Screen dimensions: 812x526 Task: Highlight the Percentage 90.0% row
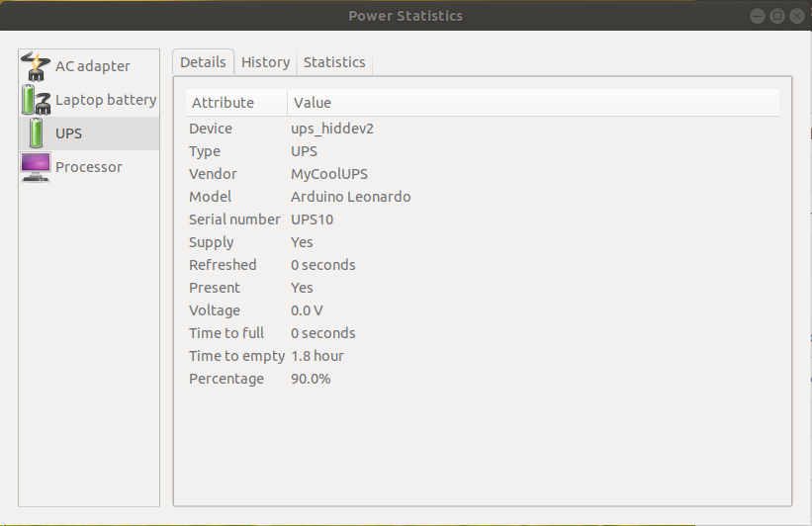(311, 379)
